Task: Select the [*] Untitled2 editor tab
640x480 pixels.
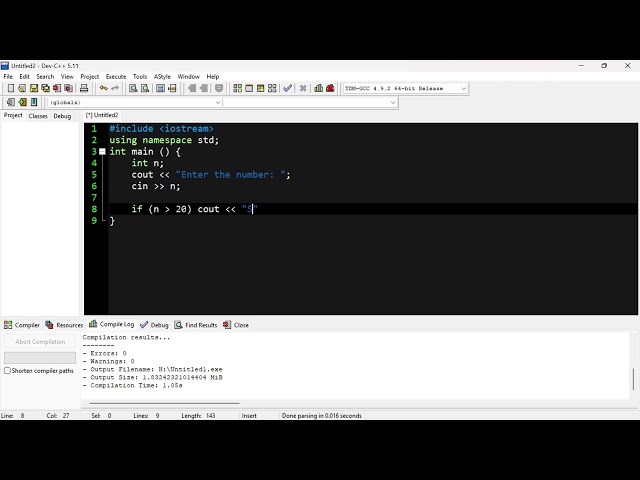Action: click(x=102, y=115)
